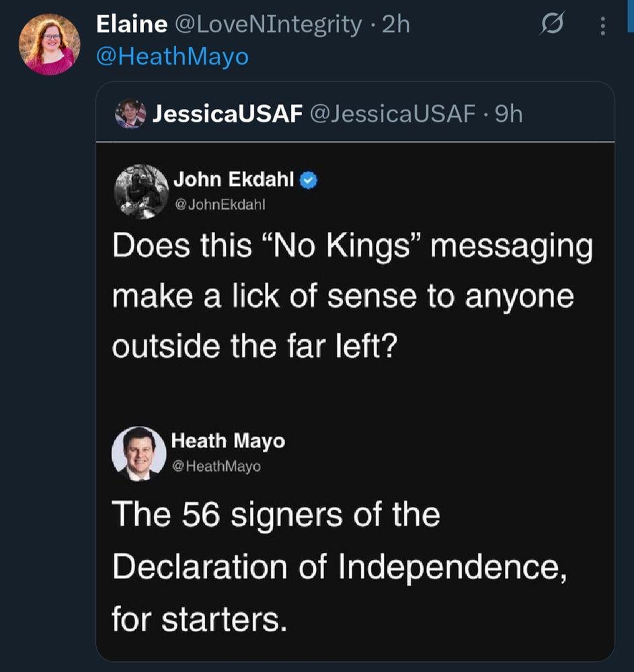Click JessicaUSAF's small avatar
Image resolution: width=634 pixels, height=672 pixels.
coord(130,113)
